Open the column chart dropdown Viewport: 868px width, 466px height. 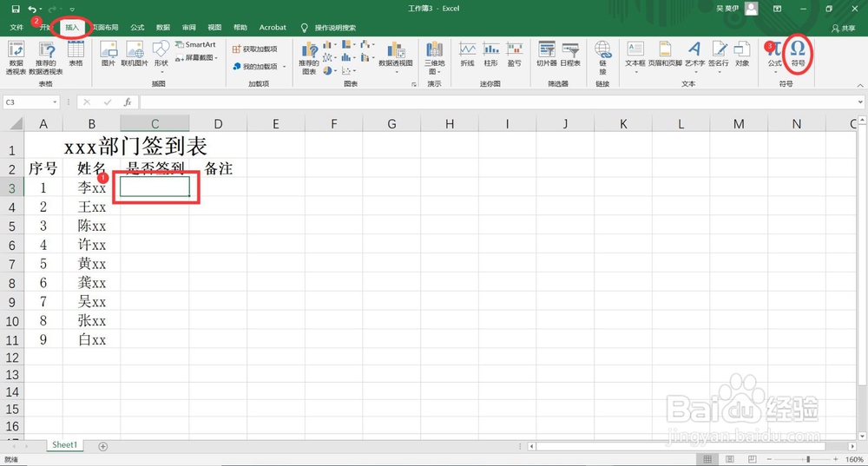point(329,44)
